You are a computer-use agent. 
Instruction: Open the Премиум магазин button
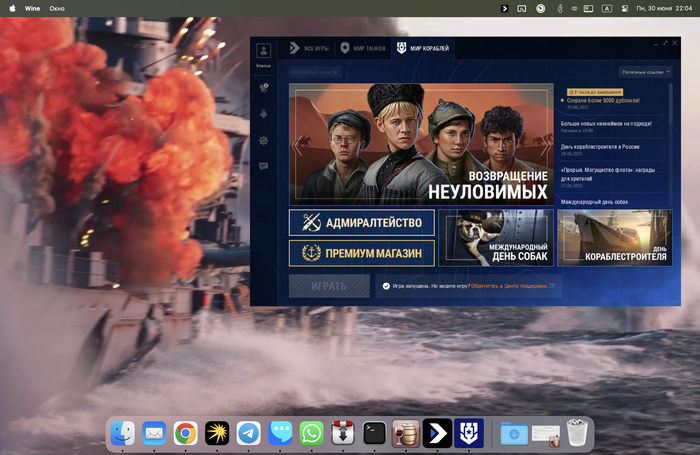pos(362,253)
